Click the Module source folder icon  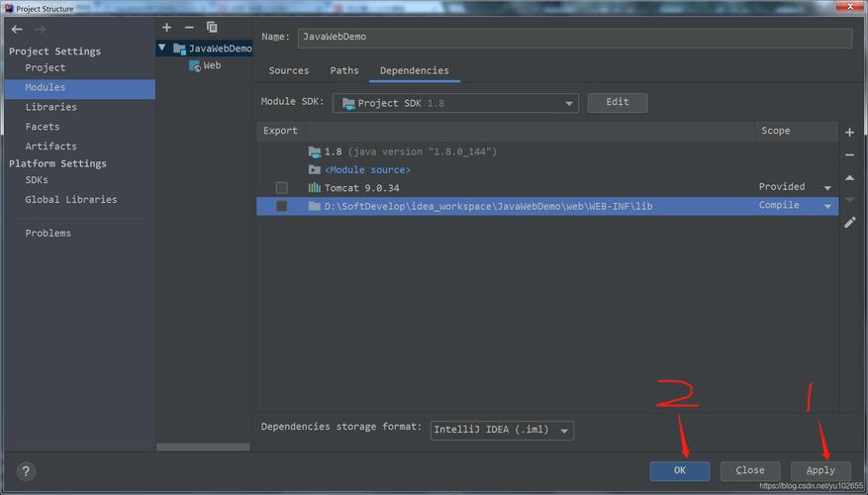point(315,169)
